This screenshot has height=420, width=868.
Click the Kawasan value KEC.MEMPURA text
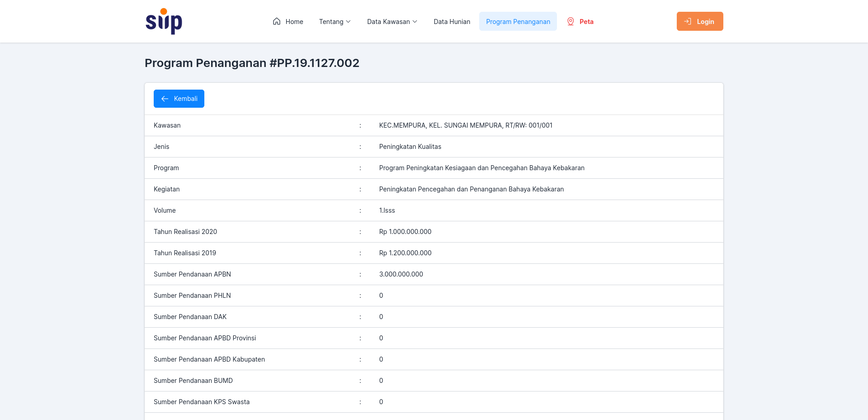466,125
